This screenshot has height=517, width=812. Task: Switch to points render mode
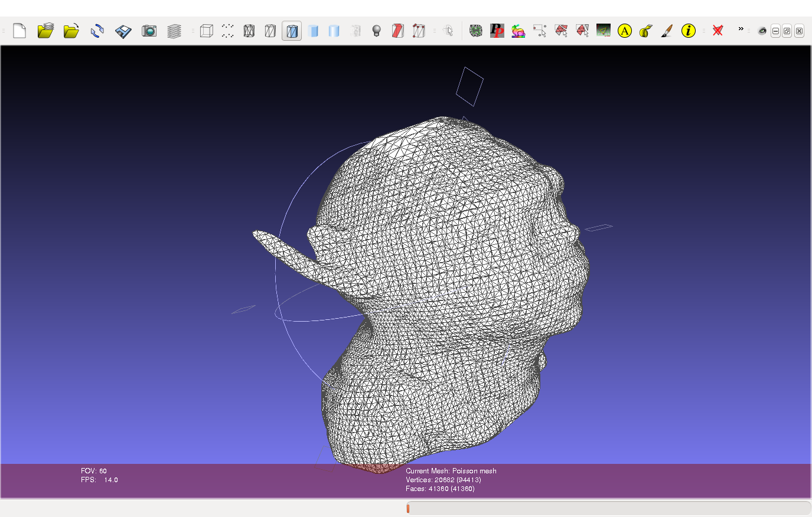pyautogui.click(x=227, y=31)
